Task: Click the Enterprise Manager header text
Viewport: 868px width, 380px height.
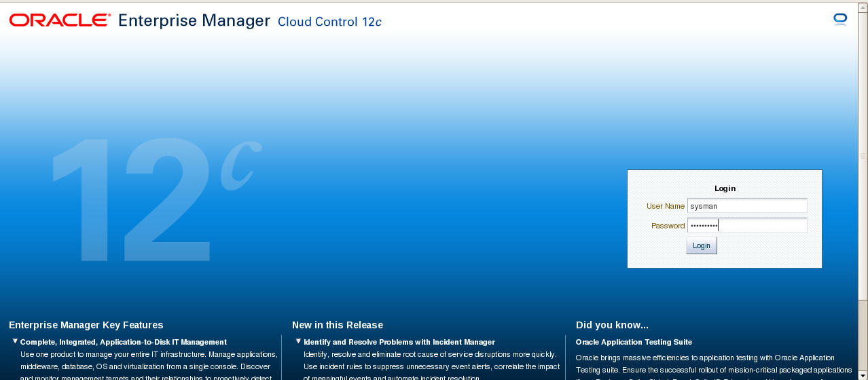Action: pos(194,21)
